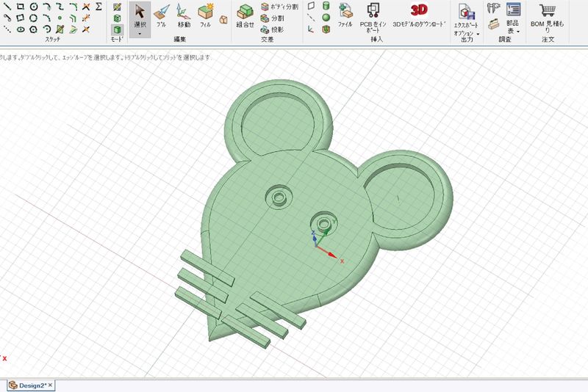Screen dimensions: 588x392
Task: Click ボディ分割 (Split Body)
Action: pos(280,7)
